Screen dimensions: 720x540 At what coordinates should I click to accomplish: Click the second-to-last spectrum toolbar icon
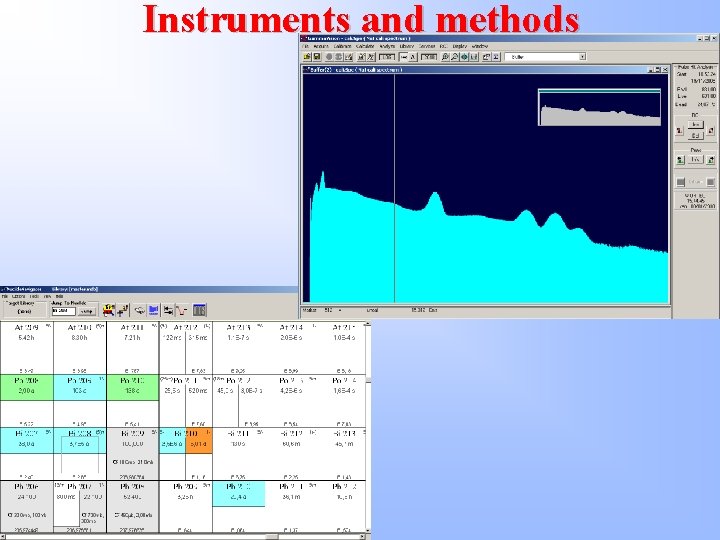(x=487, y=57)
